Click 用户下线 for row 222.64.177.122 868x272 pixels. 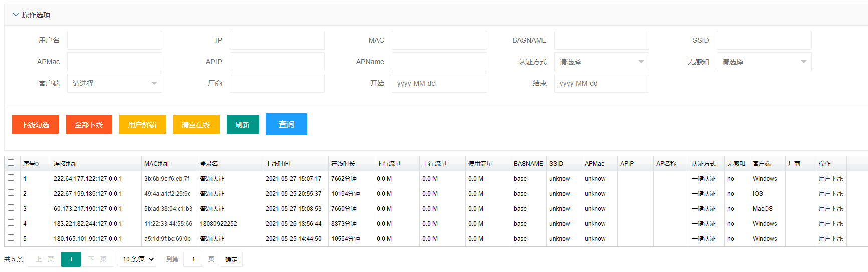830,179
